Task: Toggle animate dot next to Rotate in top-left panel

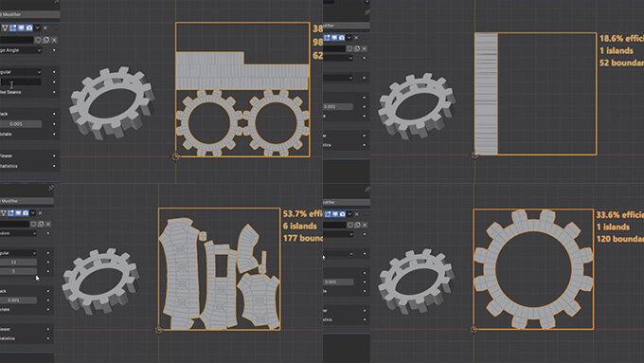Action: (x=54, y=134)
